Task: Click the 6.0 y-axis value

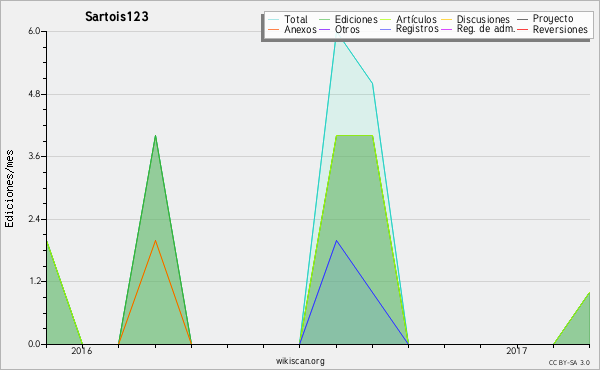Action: [34, 31]
